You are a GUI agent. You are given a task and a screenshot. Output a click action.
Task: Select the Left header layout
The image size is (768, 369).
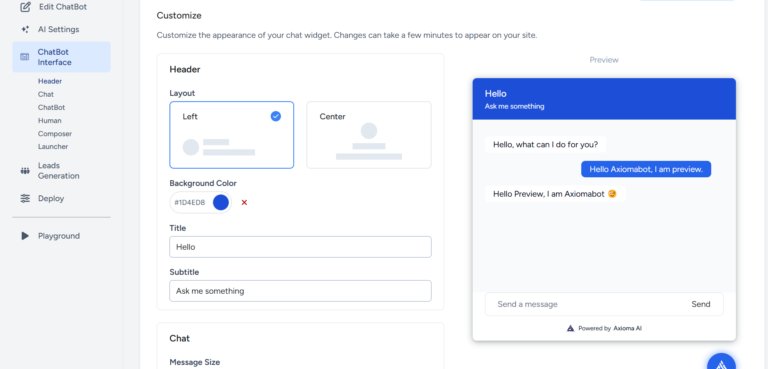pos(232,135)
